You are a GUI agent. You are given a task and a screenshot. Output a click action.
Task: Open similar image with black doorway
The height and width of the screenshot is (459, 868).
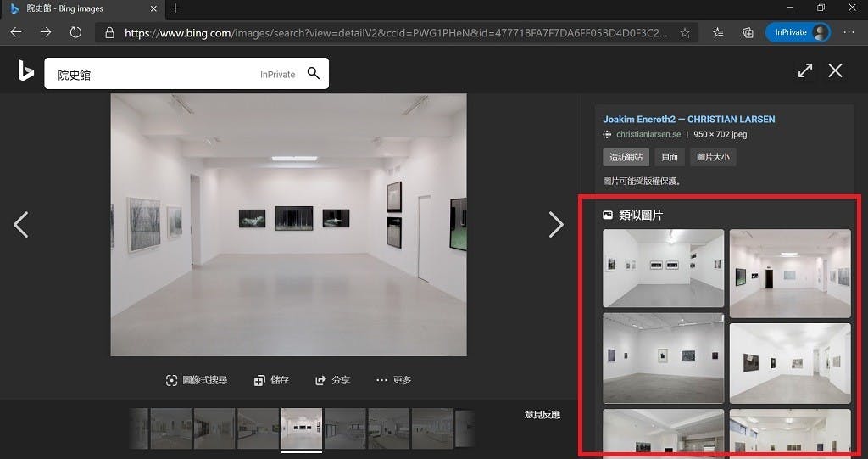pos(790,273)
